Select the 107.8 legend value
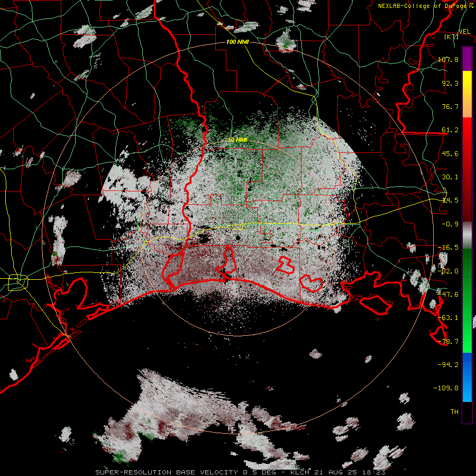The width and height of the screenshot is (476, 476). (448, 59)
